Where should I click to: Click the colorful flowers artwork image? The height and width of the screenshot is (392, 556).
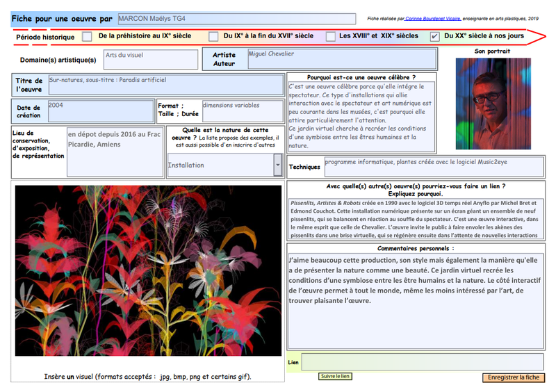pyautogui.click(x=148, y=270)
